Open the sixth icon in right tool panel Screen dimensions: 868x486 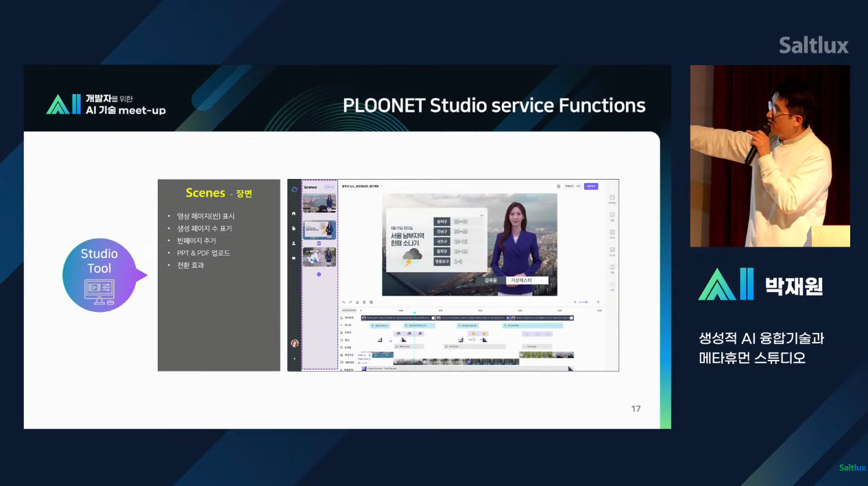(612, 284)
